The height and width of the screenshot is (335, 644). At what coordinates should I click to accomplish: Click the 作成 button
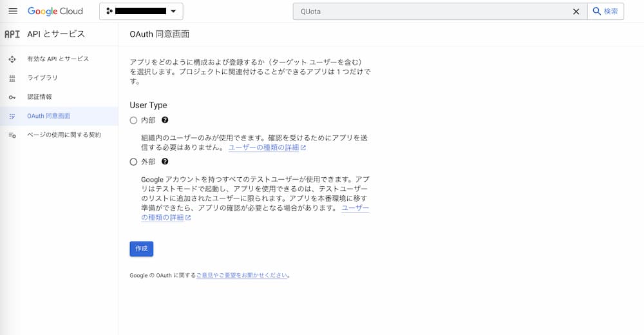pos(141,249)
